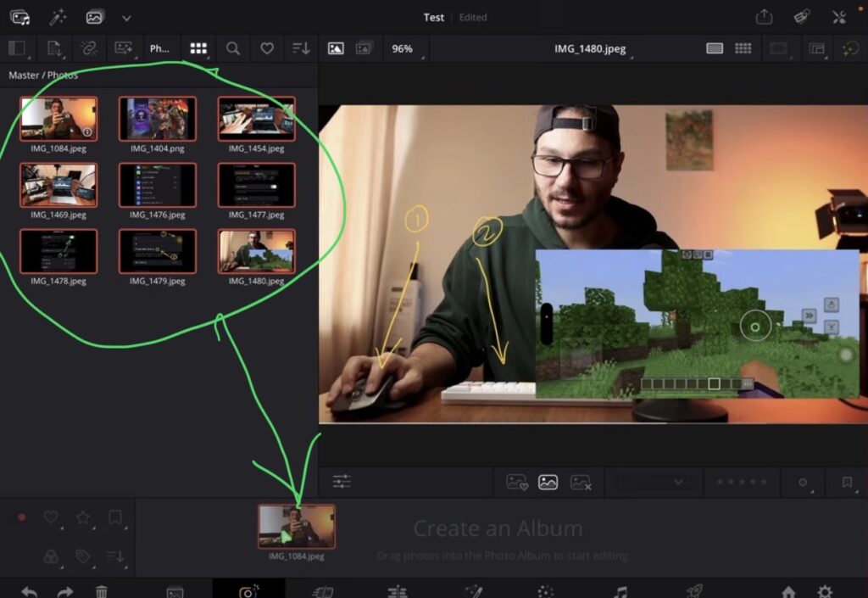Select thumbnail IMG_1477.jpeg
This screenshot has width=868, height=598.
click(256, 185)
